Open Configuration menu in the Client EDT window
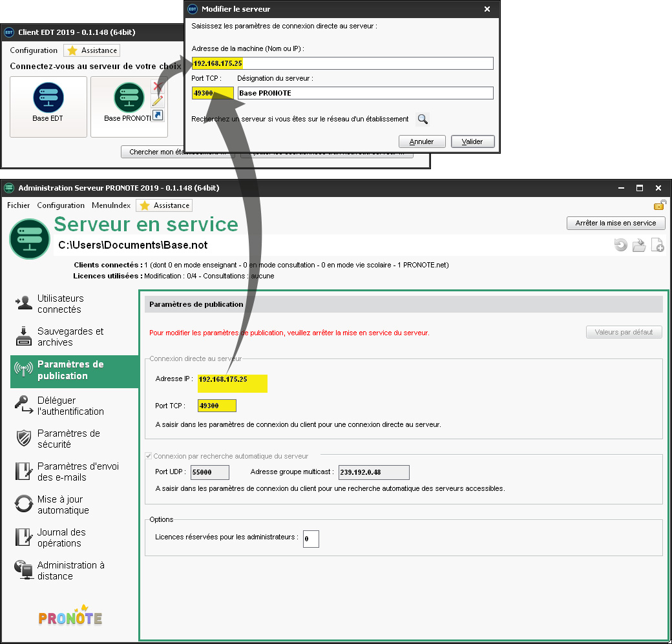 (34, 50)
